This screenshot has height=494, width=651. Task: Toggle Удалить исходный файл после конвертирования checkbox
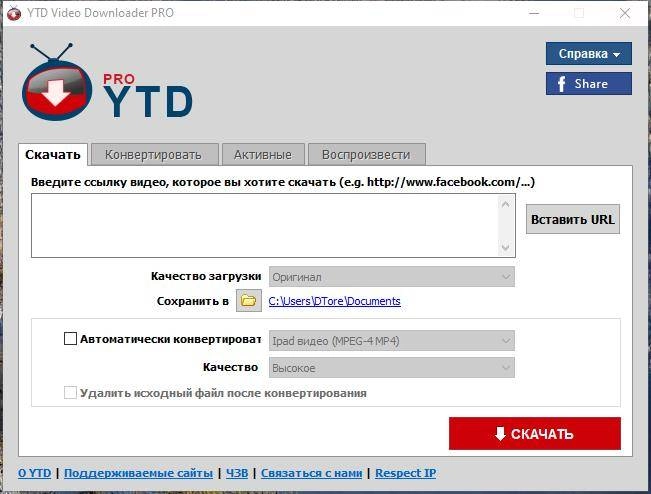point(70,392)
